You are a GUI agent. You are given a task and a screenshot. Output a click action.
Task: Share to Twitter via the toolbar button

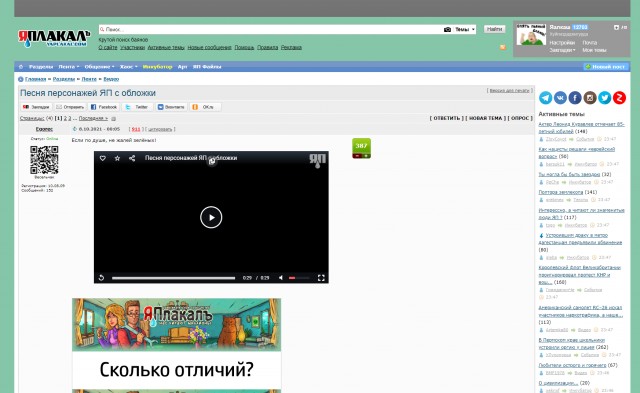(138, 107)
